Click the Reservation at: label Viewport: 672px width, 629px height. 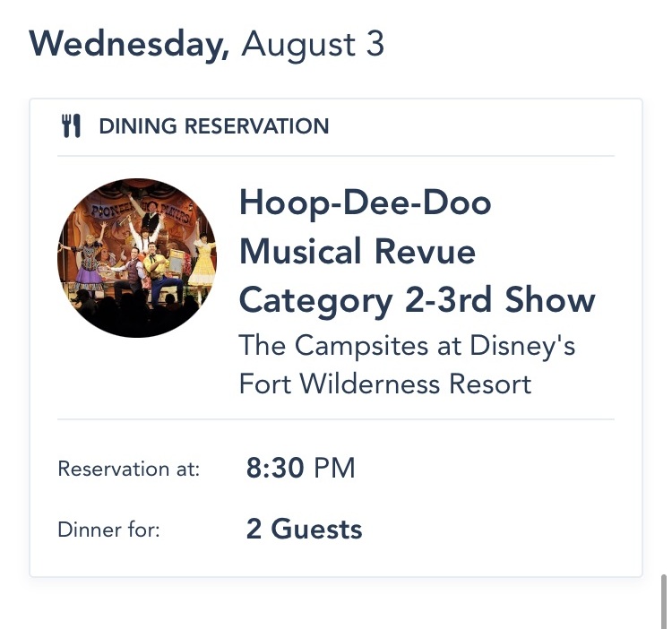(x=129, y=469)
